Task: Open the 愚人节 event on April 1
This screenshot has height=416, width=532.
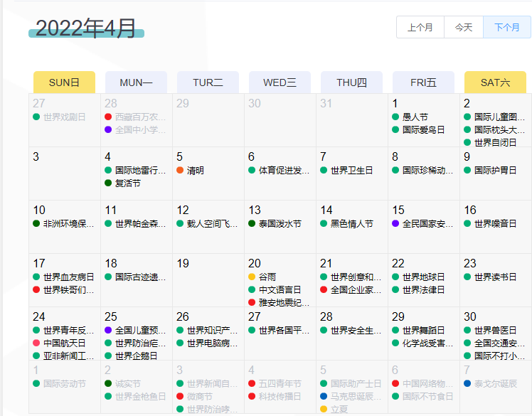Action: tap(415, 117)
